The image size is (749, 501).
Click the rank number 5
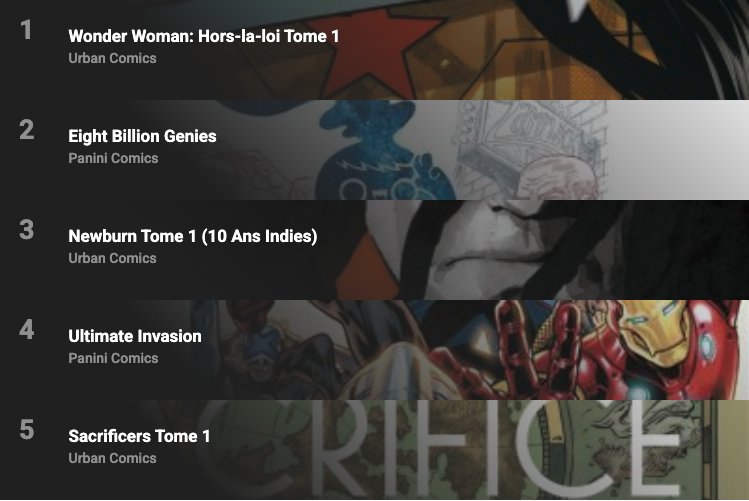[x=27, y=429]
